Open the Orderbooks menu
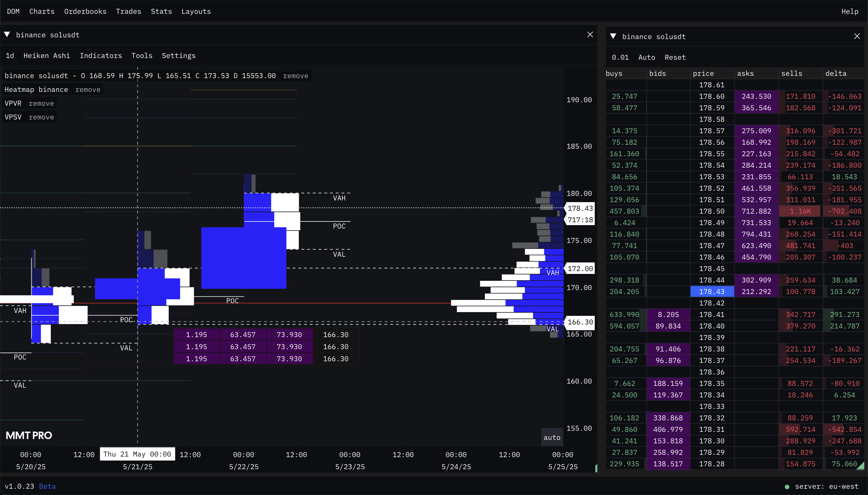This screenshot has width=868, height=495. pyautogui.click(x=85, y=11)
